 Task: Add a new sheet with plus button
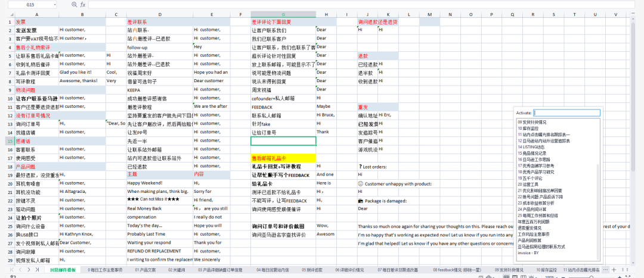(614, 270)
